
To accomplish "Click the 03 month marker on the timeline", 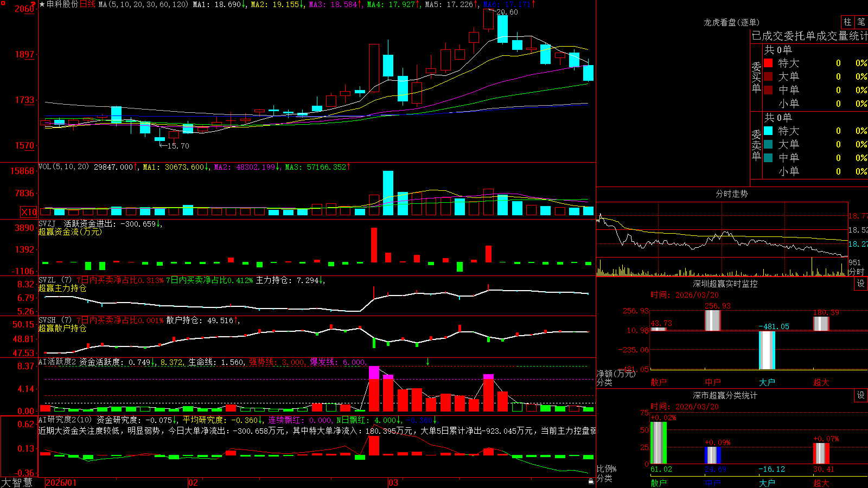I will click(x=393, y=483).
